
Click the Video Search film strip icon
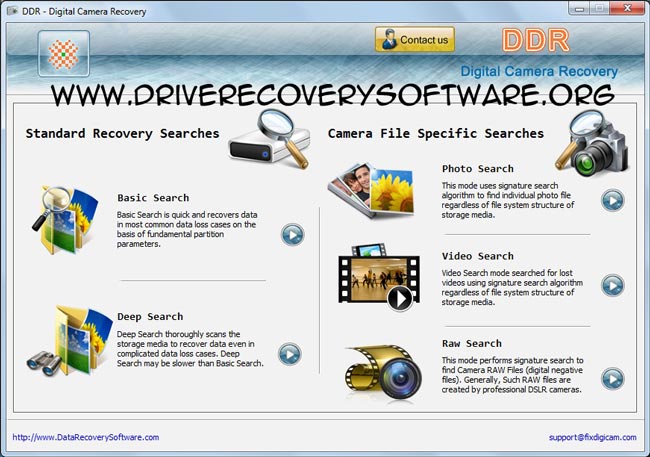pos(379,277)
